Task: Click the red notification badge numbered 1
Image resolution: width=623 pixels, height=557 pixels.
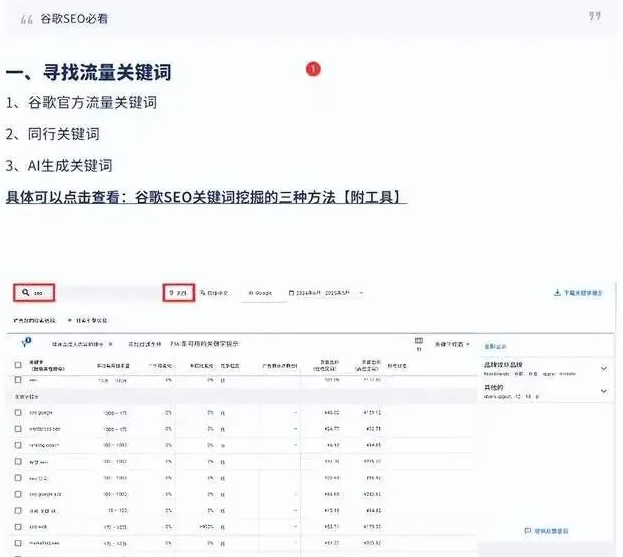Action: coord(313,69)
